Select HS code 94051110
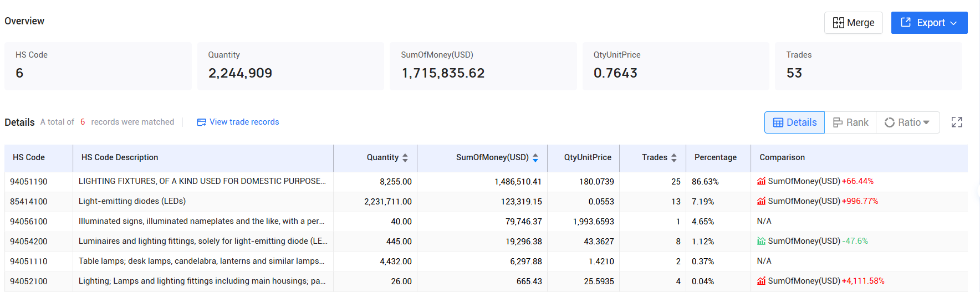Viewport: 980px width, 292px height. pos(29,262)
